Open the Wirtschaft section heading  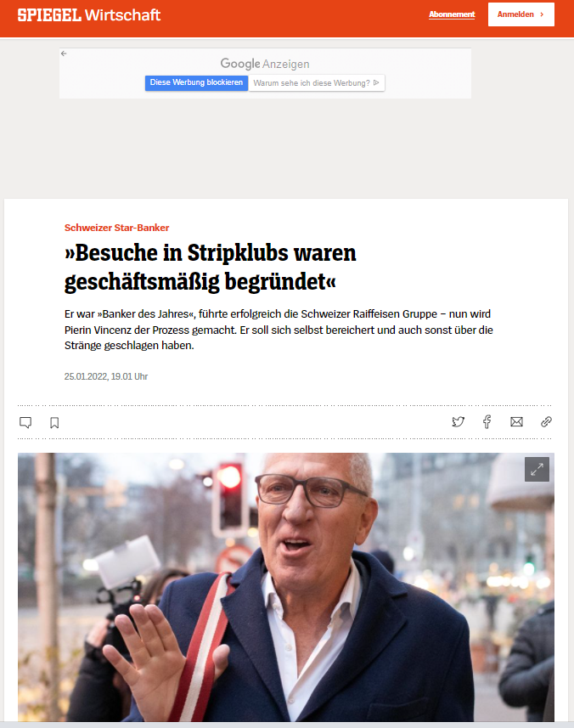point(122,14)
